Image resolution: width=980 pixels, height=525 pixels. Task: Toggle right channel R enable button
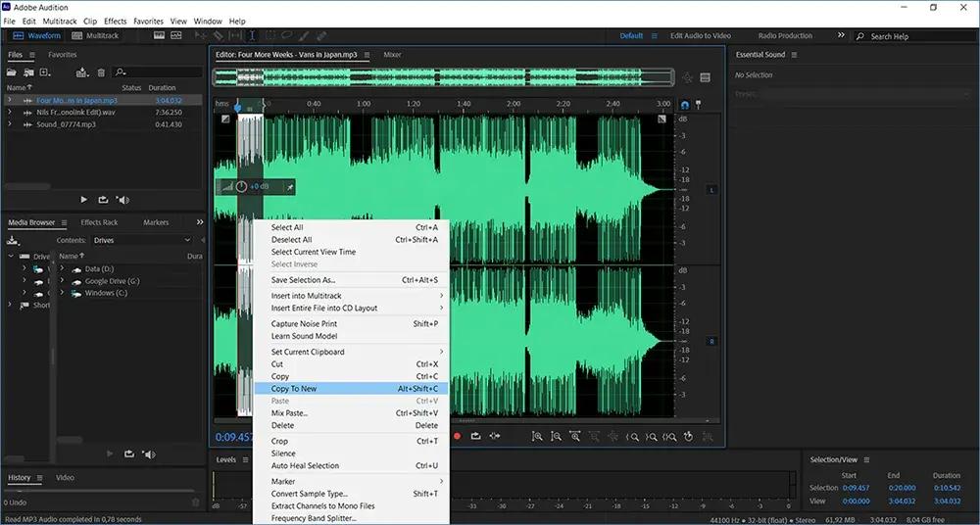click(x=711, y=341)
